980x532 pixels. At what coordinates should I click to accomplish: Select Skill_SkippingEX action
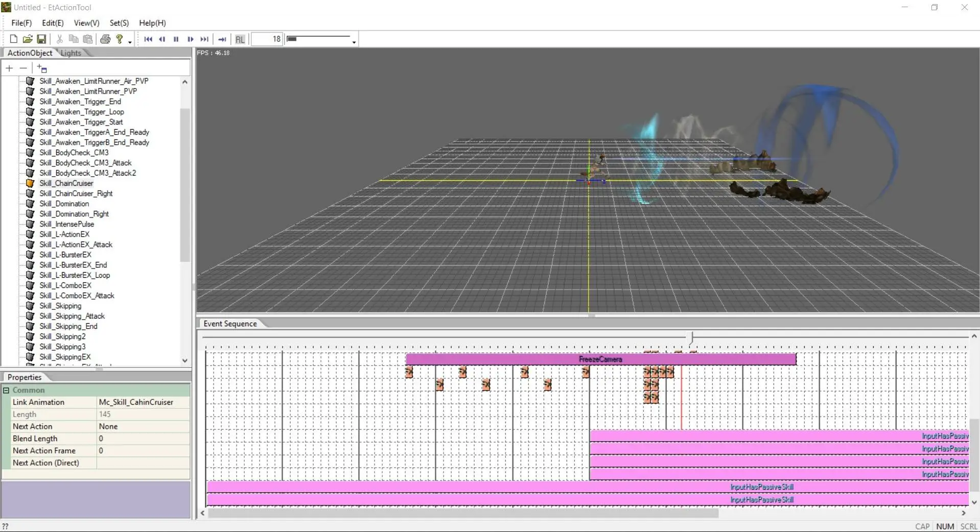point(65,357)
